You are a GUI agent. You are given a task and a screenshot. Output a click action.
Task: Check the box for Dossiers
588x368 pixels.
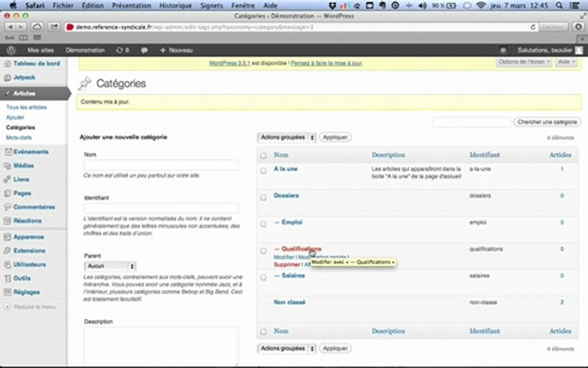(263, 197)
